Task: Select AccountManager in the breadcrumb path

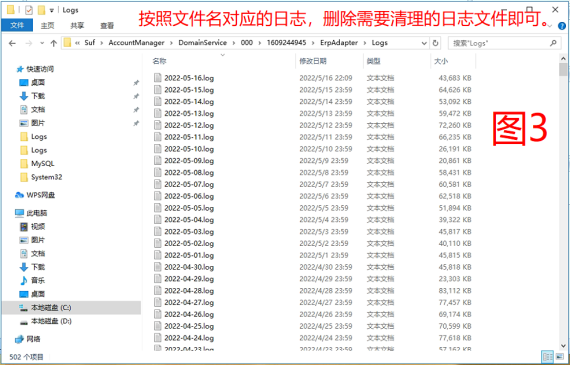Action: 136,43
